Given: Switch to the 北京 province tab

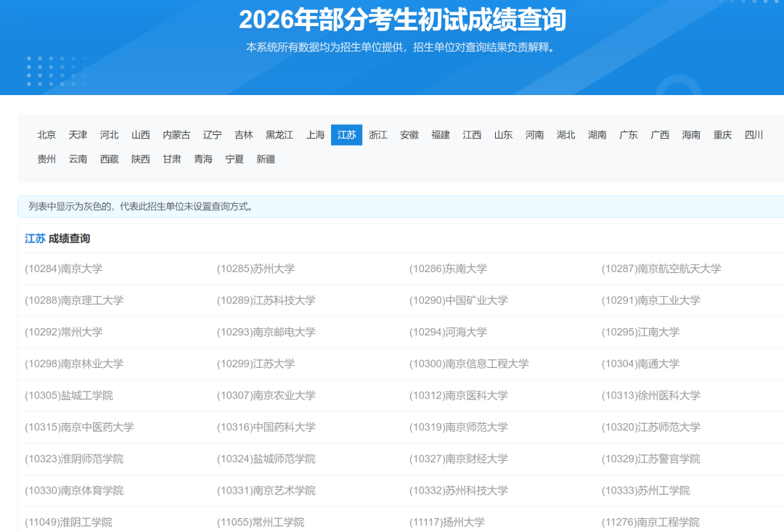Looking at the screenshot, I should (x=46, y=134).
